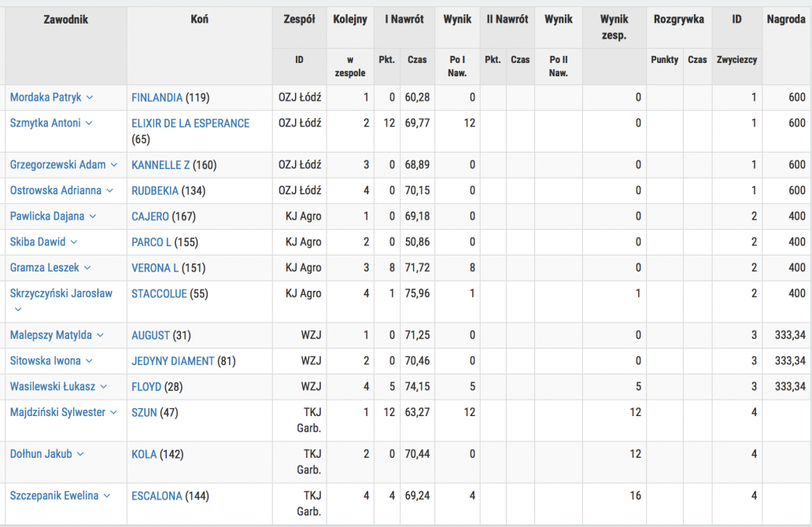Open the horse link STACCOLUE
Screen dimensions: 812x527
[159, 294]
